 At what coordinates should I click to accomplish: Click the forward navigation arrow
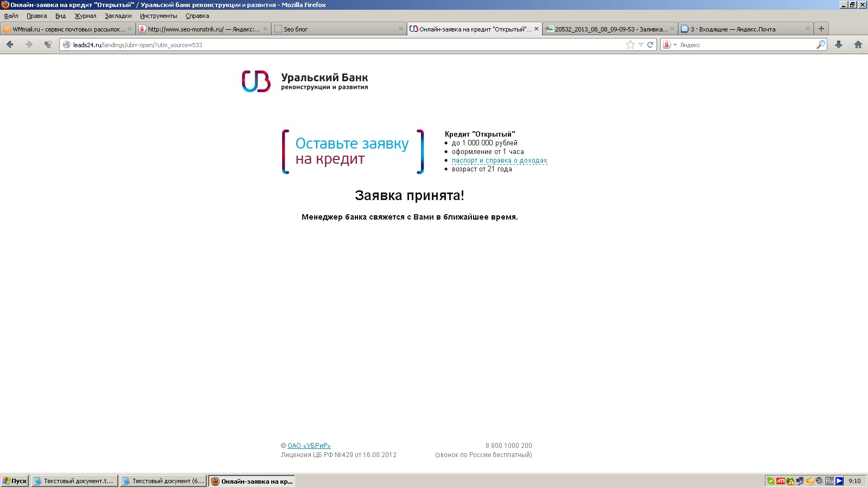[29, 44]
